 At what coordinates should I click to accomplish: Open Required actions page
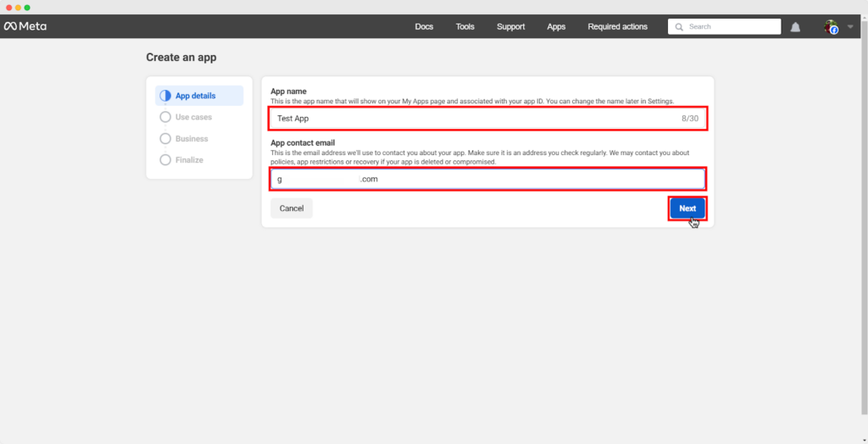point(617,27)
